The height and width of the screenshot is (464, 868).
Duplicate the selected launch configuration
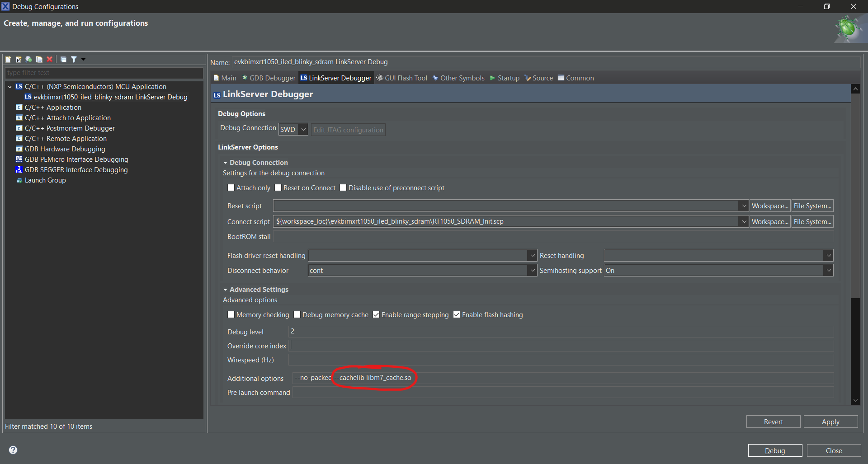[x=39, y=59]
